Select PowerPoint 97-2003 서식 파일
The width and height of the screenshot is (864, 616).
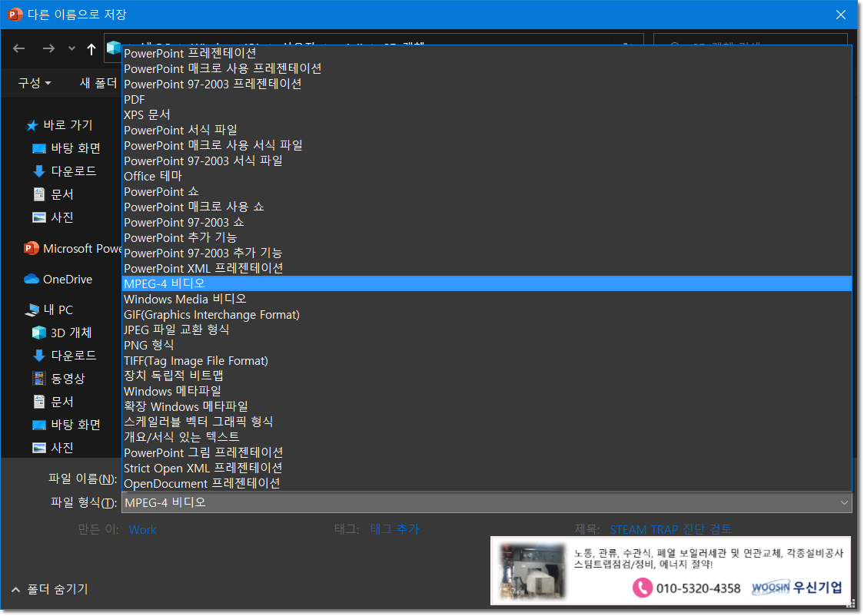click(x=487, y=161)
